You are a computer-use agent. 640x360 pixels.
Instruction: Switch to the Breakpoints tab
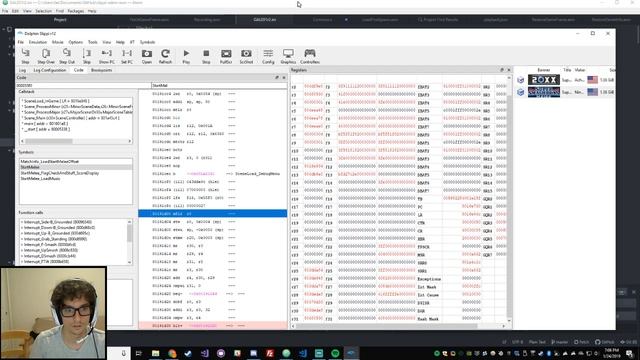(x=101, y=70)
